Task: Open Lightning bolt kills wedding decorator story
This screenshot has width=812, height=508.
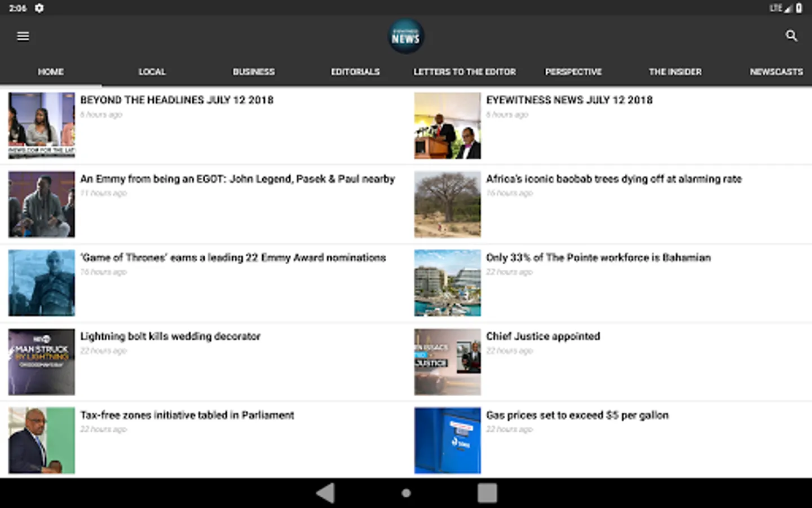Action: [170, 336]
